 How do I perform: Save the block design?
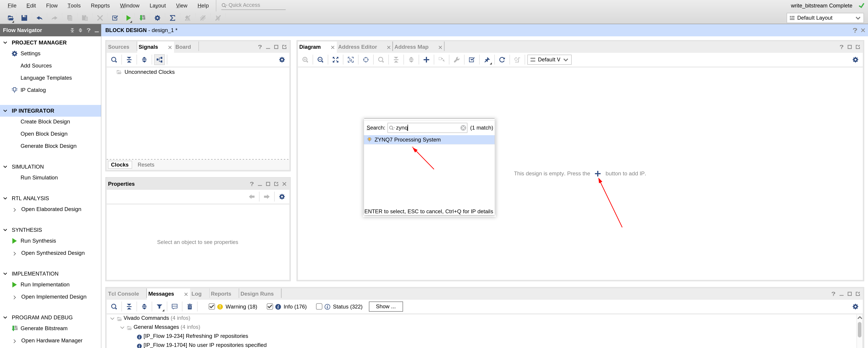[x=24, y=18]
